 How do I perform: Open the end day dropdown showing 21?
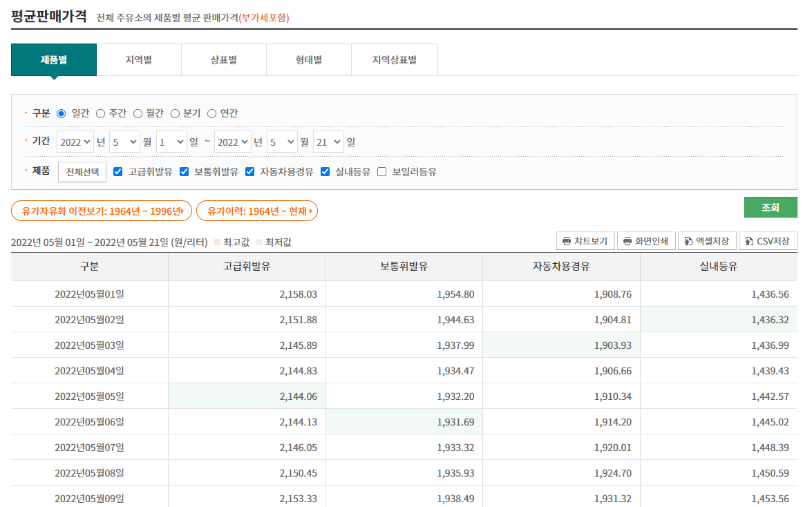point(328,142)
